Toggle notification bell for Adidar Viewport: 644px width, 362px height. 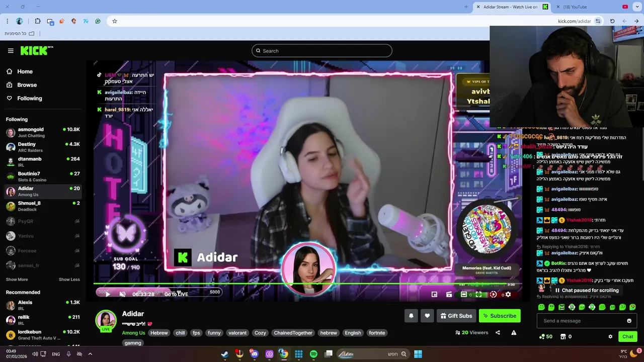[411, 316]
